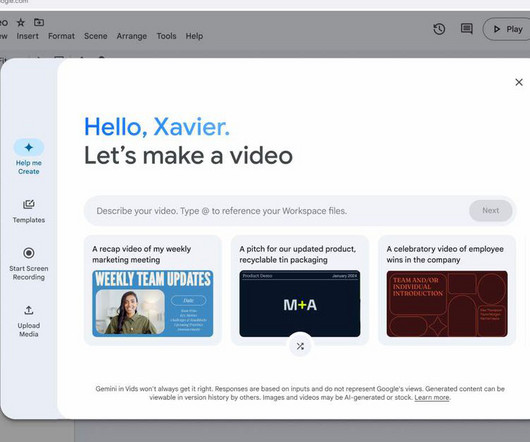Click the Play button

(507, 29)
